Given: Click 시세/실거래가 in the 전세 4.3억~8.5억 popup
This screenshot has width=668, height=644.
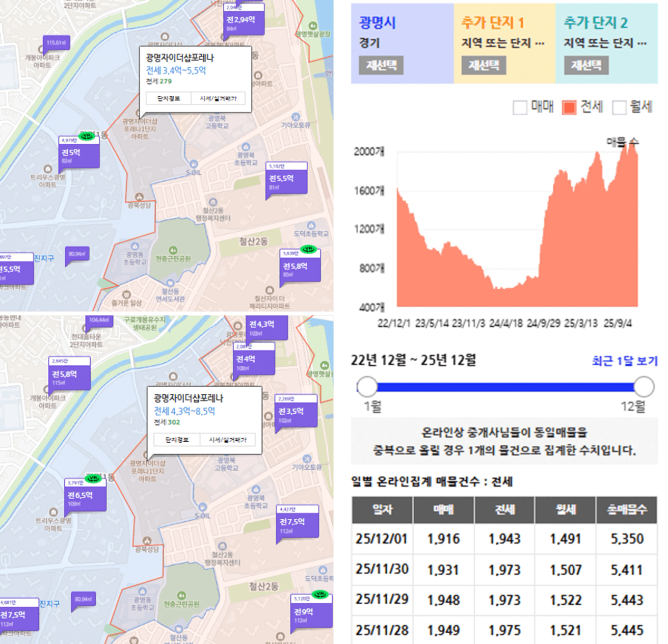Looking at the screenshot, I should [227, 440].
